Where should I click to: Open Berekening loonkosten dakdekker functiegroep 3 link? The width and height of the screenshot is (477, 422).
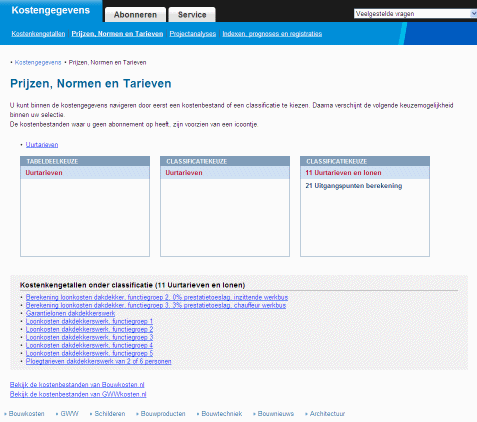tap(156, 305)
